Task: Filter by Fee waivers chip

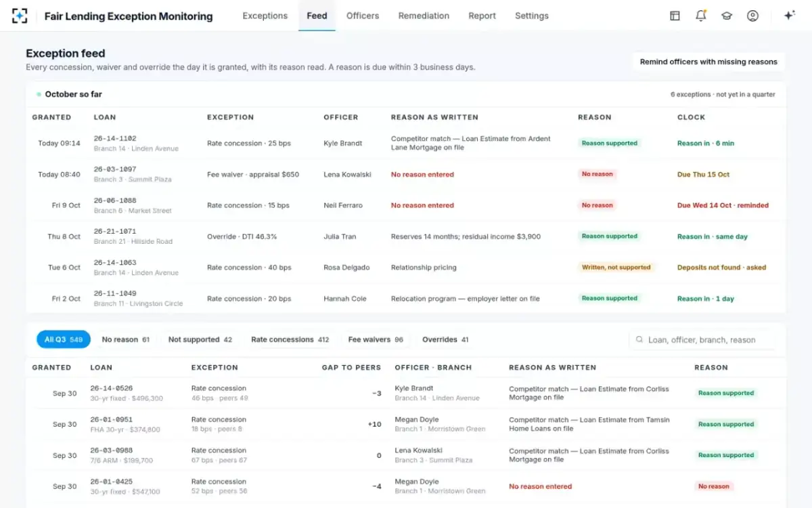Action: (x=376, y=340)
